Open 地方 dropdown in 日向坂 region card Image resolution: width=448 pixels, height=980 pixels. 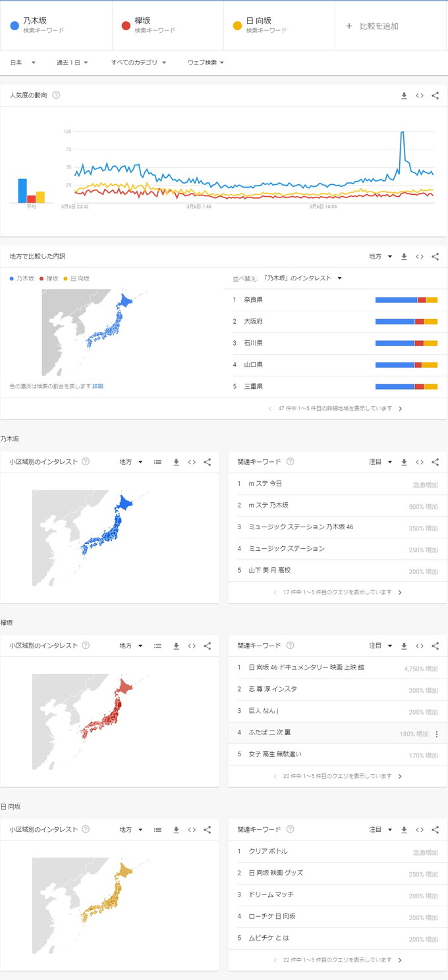pos(131,829)
